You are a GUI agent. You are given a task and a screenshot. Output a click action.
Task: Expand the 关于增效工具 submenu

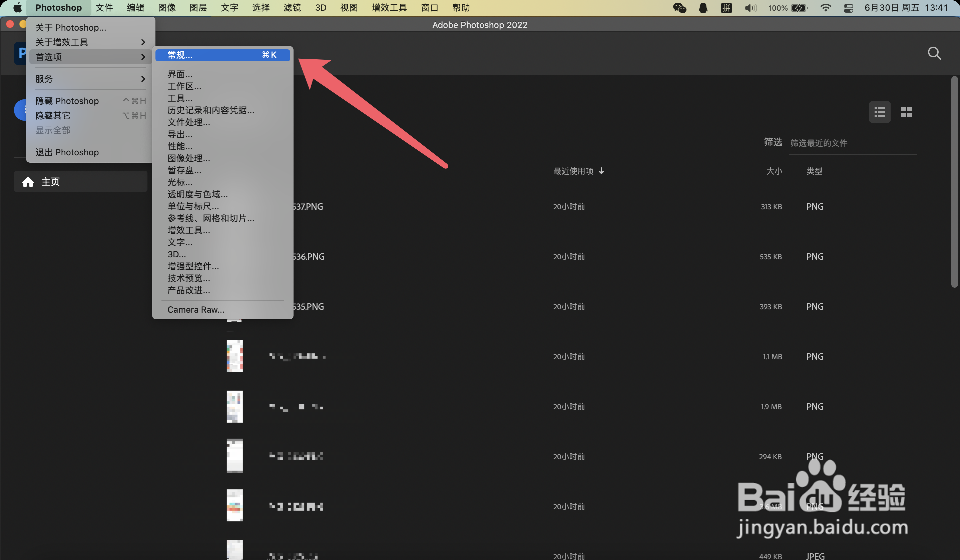pos(143,42)
